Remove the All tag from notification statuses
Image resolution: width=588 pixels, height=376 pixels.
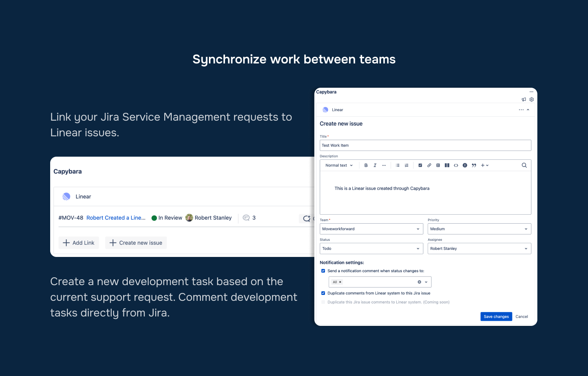[340, 282]
